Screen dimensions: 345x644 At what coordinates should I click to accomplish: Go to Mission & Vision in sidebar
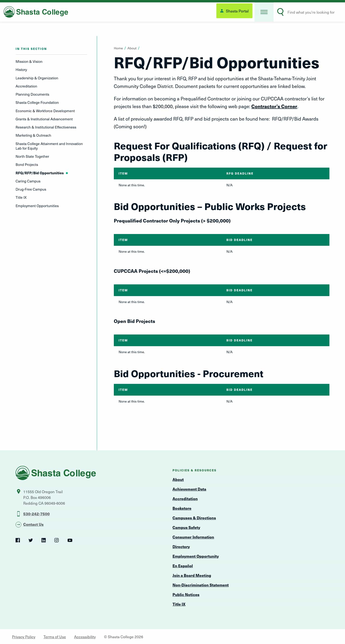tap(29, 62)
